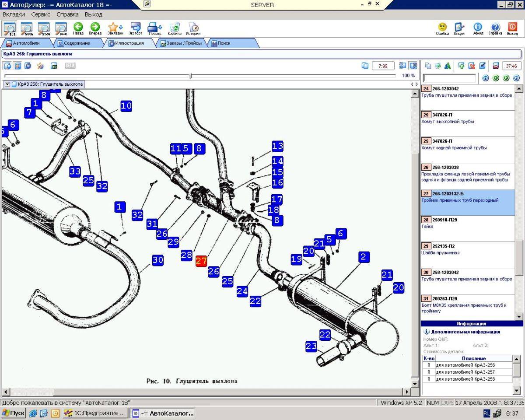
Task: Click the red car icon beside 37:46
Action: point(496,66)
